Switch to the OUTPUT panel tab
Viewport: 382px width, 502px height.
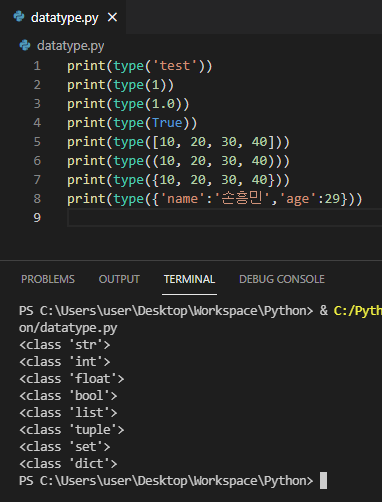click(x=119, y=279)
